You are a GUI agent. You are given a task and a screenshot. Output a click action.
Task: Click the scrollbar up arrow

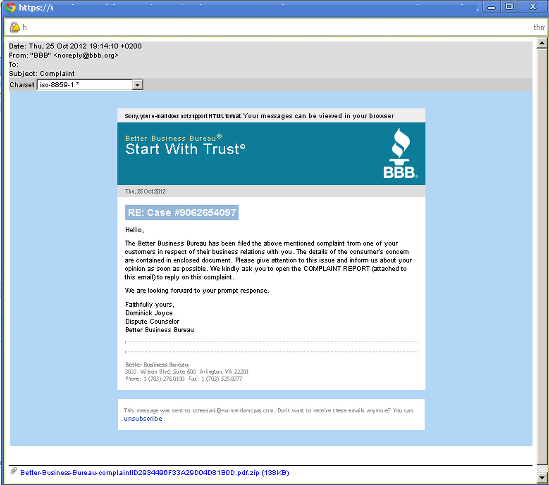[x=542, y=43]
